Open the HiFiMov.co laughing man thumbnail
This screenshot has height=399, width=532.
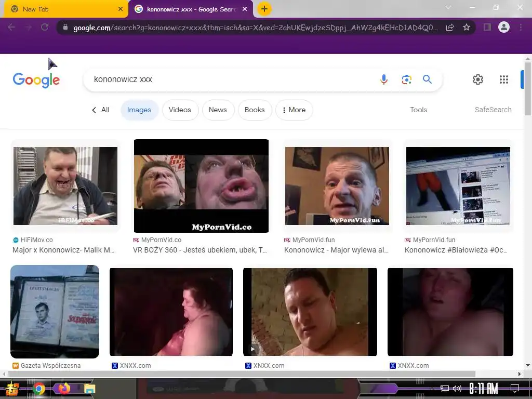click(x=65, y=186)
